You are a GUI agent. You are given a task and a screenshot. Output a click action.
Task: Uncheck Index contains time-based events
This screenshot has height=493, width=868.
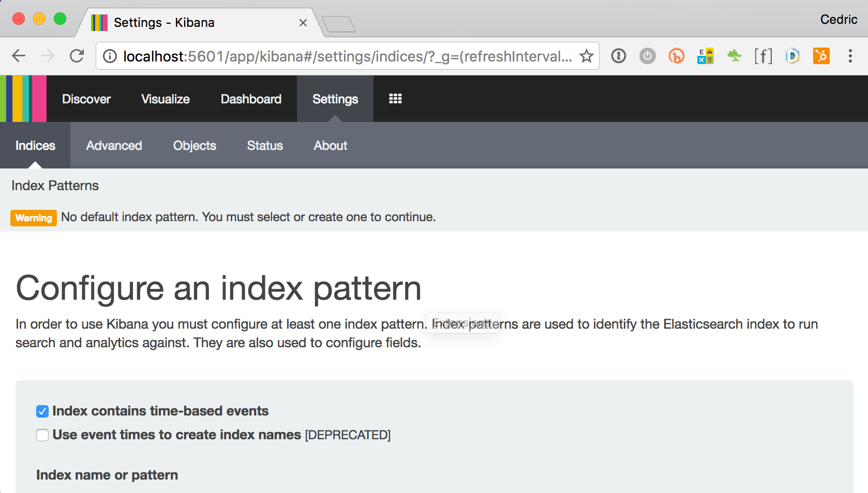[42, 411]
